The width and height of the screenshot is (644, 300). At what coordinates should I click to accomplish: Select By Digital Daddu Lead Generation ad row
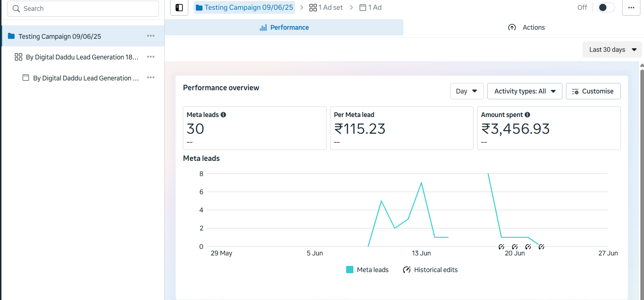pyautogui.click(x=86, y=78)
